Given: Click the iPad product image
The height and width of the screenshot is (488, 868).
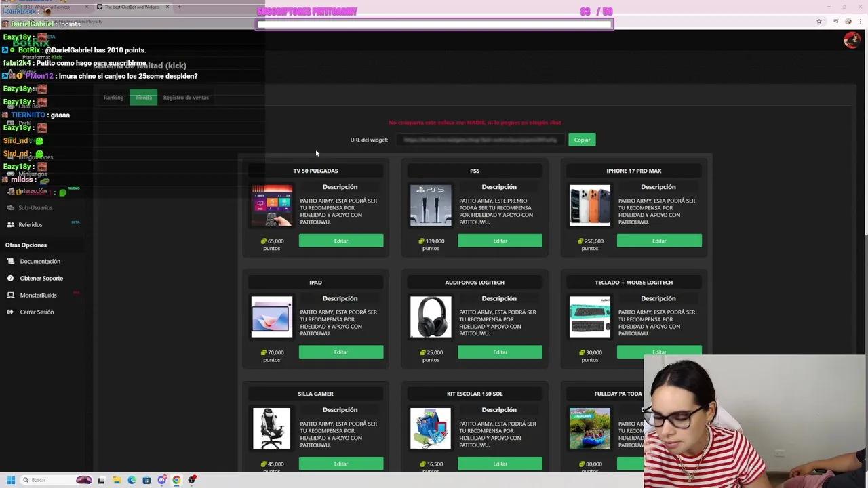Looking at the screenshot, I should point(271,317).
